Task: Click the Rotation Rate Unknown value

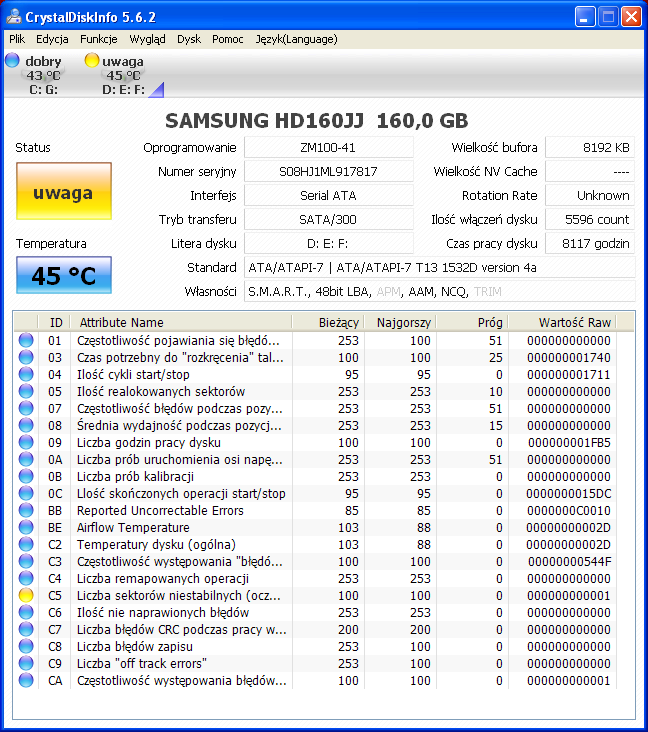Action: 590,196
